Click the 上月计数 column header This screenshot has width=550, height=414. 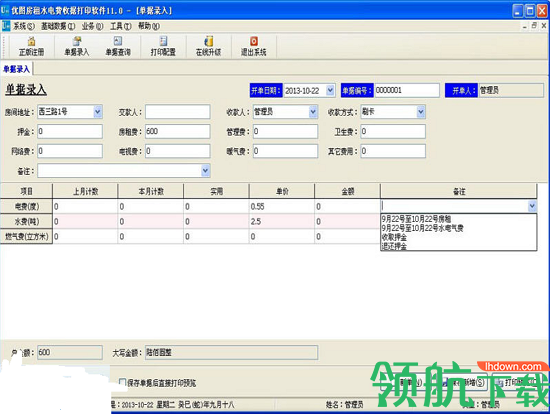[x=85, y=191]
